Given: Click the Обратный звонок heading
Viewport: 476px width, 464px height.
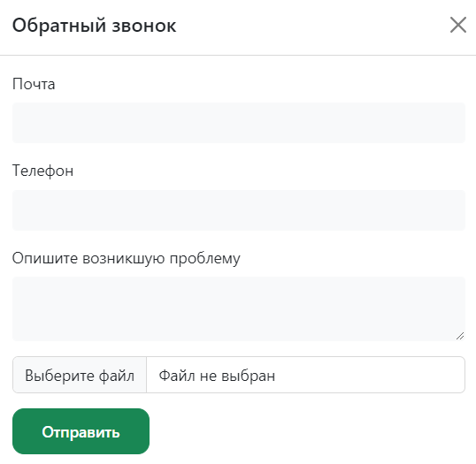Looking at the screenshot, I should [94, 25].
